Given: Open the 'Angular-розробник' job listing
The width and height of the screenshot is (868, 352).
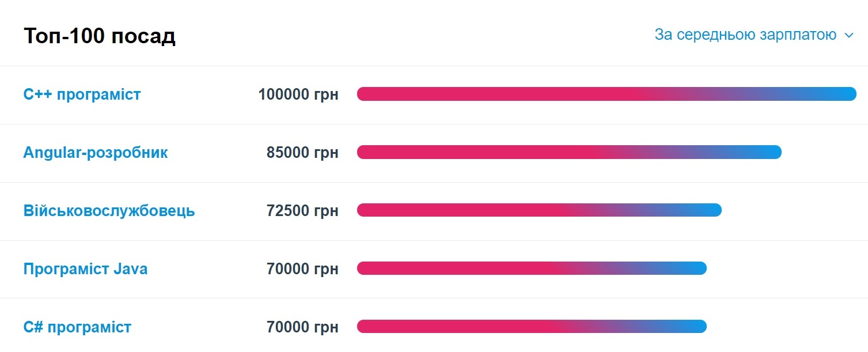Looking at the screenshot, I should pos(96,153).
